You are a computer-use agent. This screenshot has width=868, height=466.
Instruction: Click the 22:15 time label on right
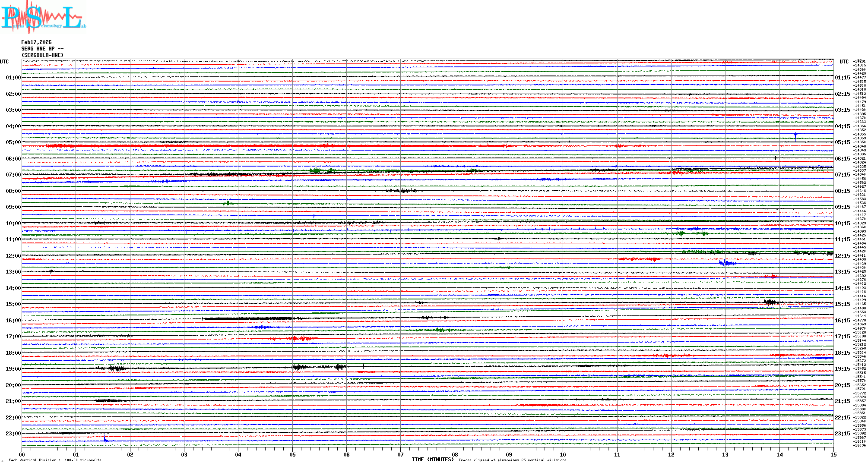pos(842,418)
